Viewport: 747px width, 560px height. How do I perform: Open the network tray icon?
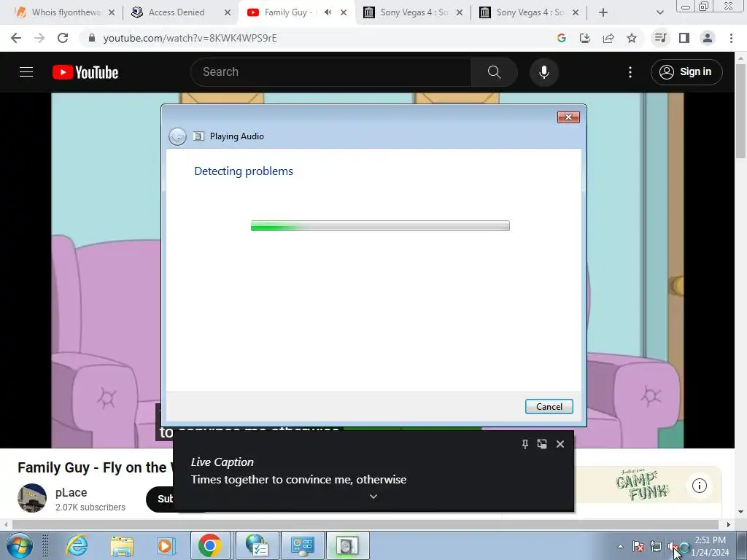(656, 547)
